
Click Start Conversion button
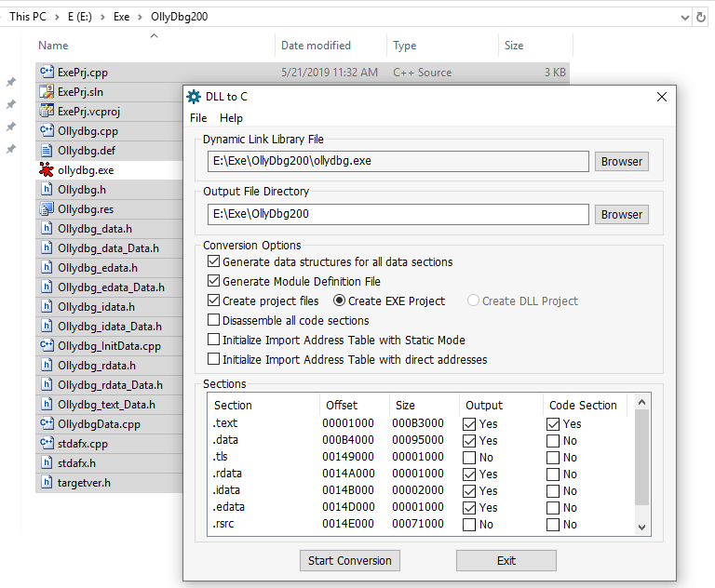tap(350, 560)
